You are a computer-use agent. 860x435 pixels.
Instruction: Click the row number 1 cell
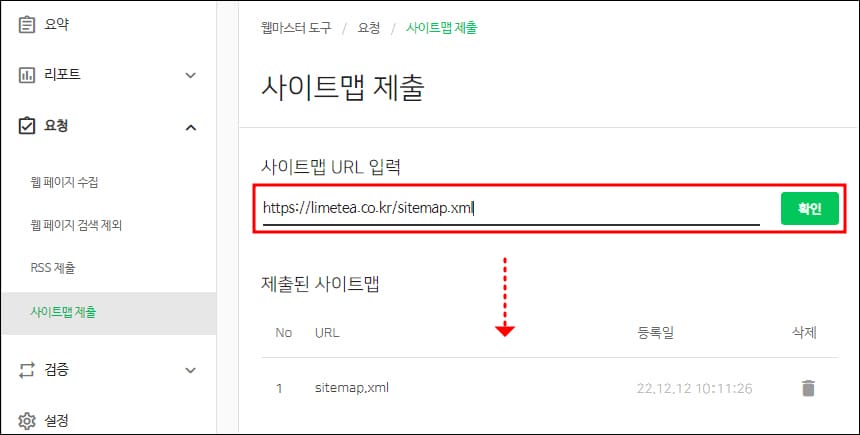[279, 388]
